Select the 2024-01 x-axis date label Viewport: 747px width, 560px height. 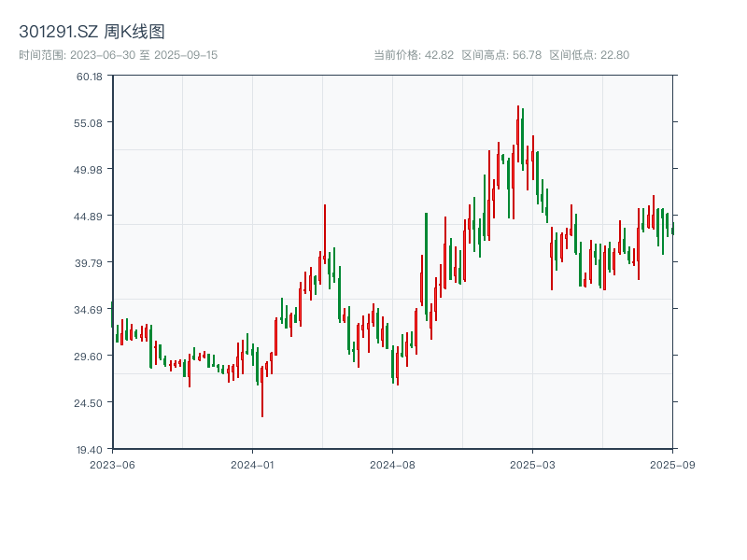pyautogui.click(x=252, y=464)
